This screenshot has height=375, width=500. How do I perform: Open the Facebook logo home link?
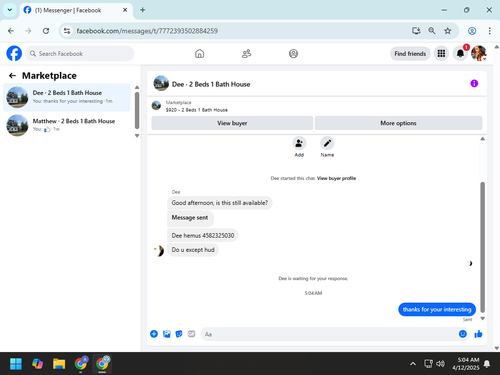tap(14, 53)
